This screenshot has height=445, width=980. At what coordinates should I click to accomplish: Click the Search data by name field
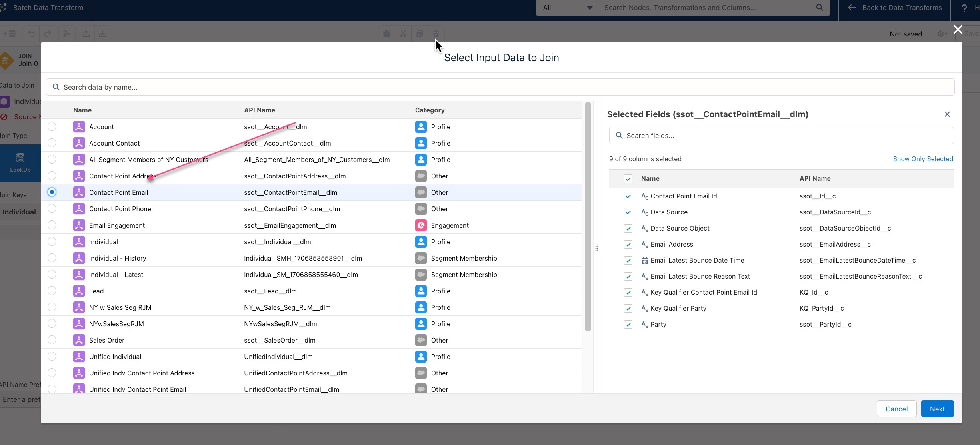[500, 87]
